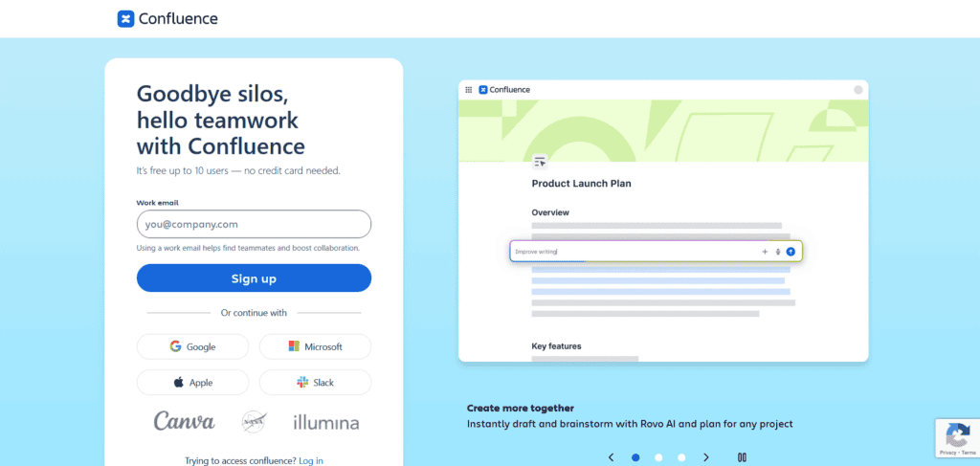980x466 pixels.
Task: Click the illumina logo
Action: [x=326, y=423]
